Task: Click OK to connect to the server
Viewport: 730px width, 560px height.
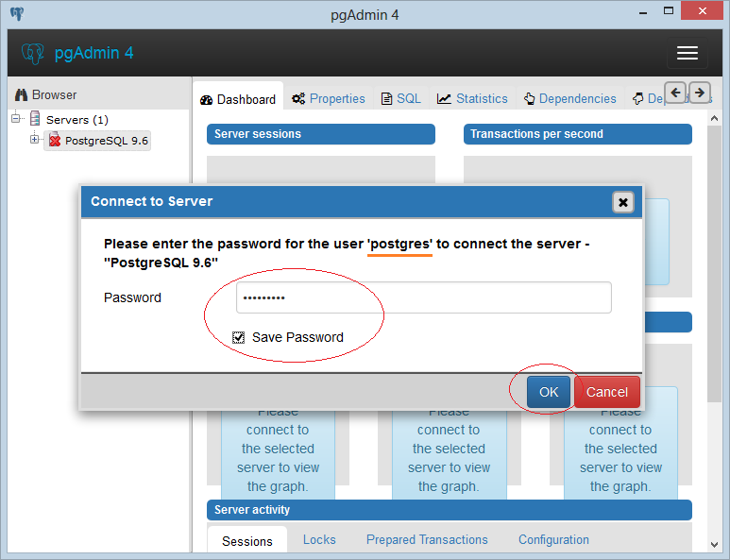Action: pos(549,392)
